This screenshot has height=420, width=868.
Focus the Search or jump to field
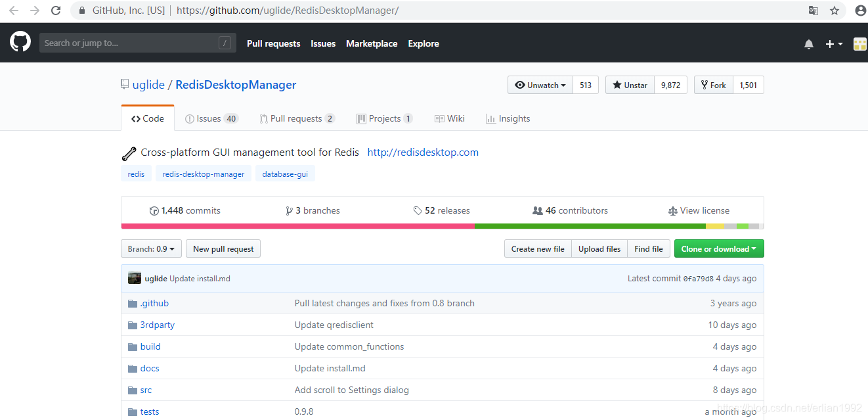click(x=138, y=43)
